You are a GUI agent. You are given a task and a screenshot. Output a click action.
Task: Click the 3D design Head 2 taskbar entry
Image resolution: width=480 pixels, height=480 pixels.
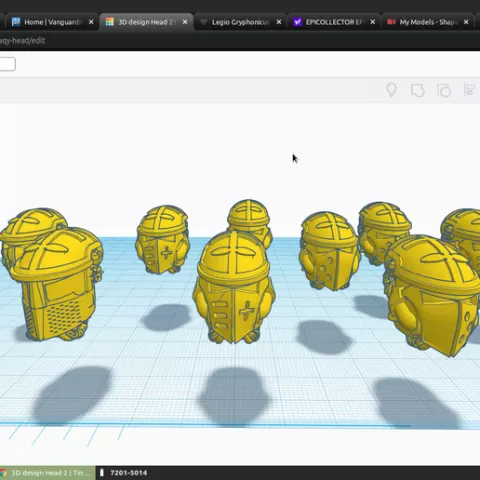pyautogui.click(x=47, y=473)
